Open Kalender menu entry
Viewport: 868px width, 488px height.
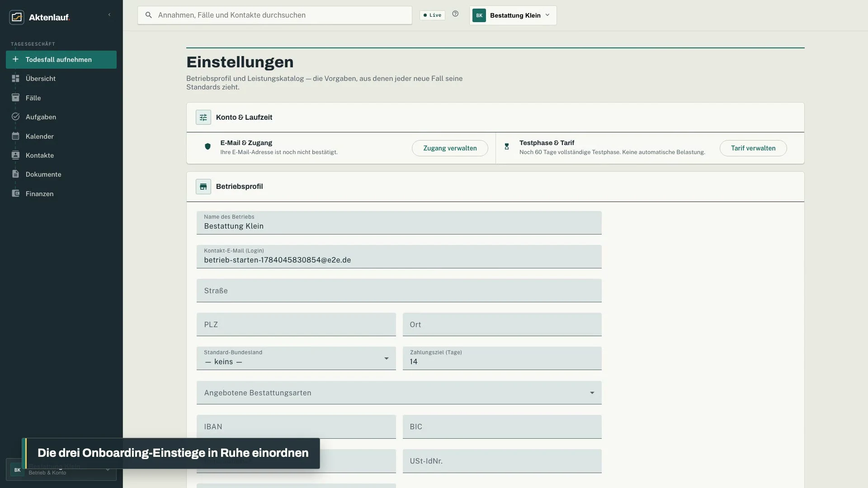click(61, 136)
